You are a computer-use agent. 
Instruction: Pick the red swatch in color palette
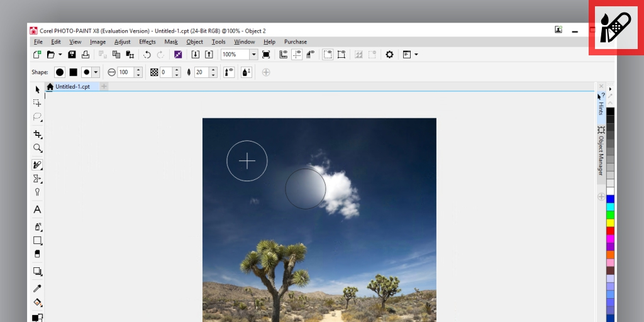coord(610,230)
